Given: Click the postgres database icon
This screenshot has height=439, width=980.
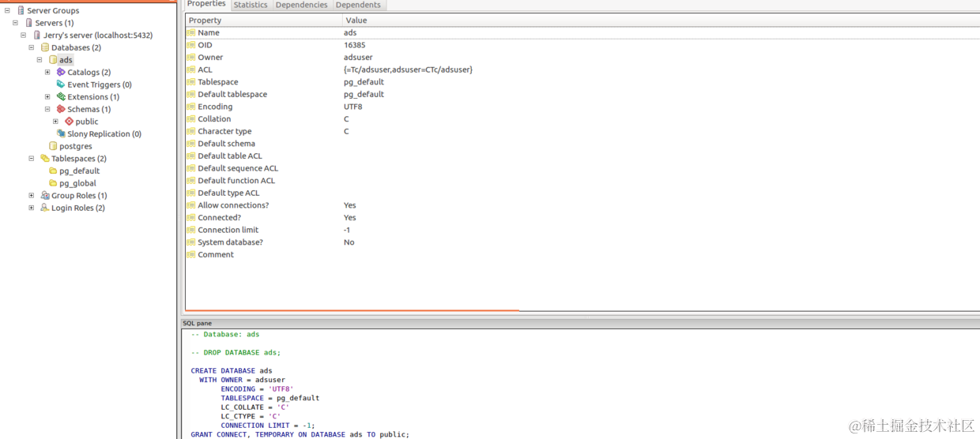Looking at the screenshot, I should pos(53,146).
